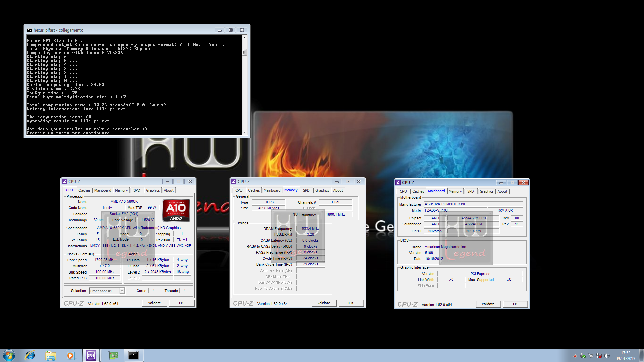Click the memory Size value 4096 MBytes
644x362 pixels.
[x=269, y=208]
